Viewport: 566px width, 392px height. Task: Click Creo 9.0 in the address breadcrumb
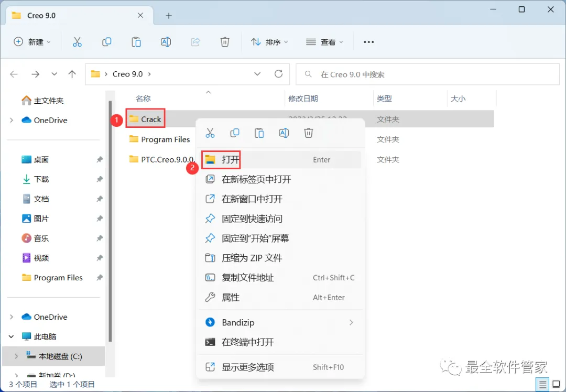pyautogui.click(x=127, y=74)
